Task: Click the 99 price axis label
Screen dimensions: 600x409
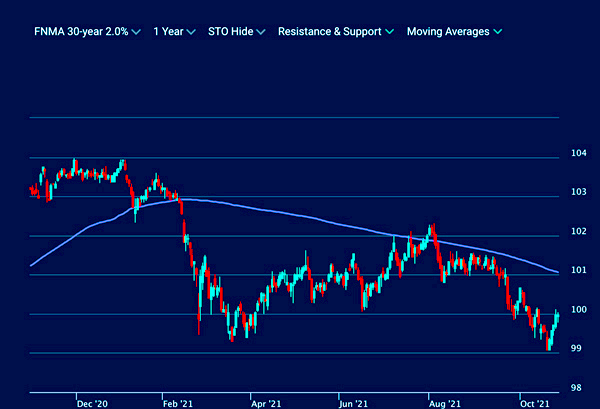Action: click(578, 349)
